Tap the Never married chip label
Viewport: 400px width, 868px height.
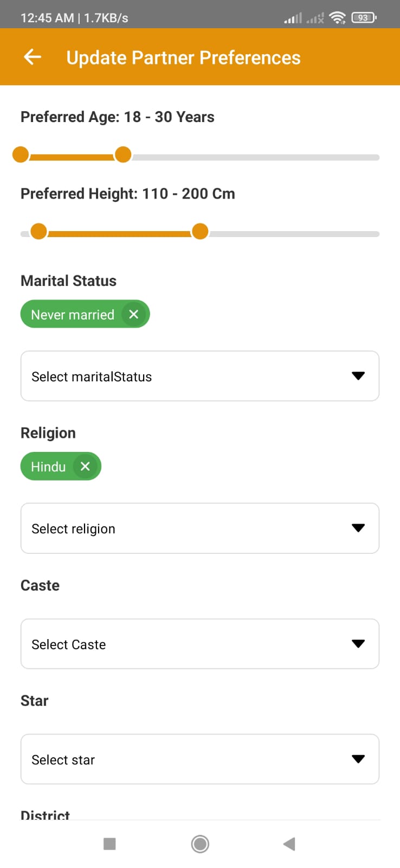[73, 315]
